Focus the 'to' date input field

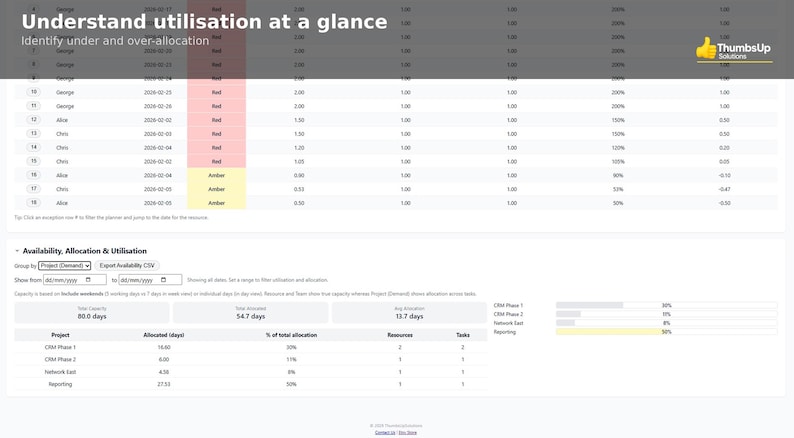(150, 280)
